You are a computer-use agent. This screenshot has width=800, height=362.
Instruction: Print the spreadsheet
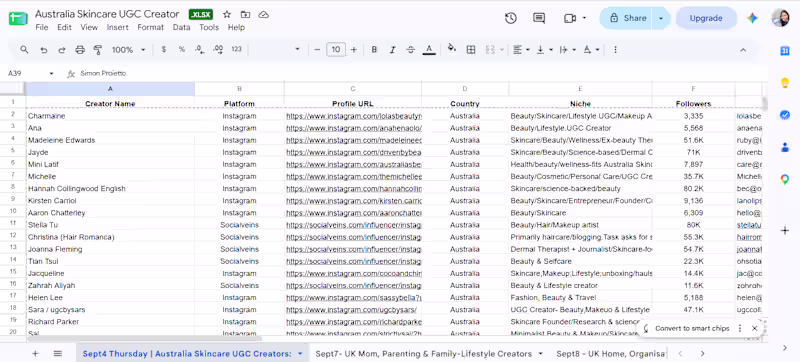tap(80, 49)
